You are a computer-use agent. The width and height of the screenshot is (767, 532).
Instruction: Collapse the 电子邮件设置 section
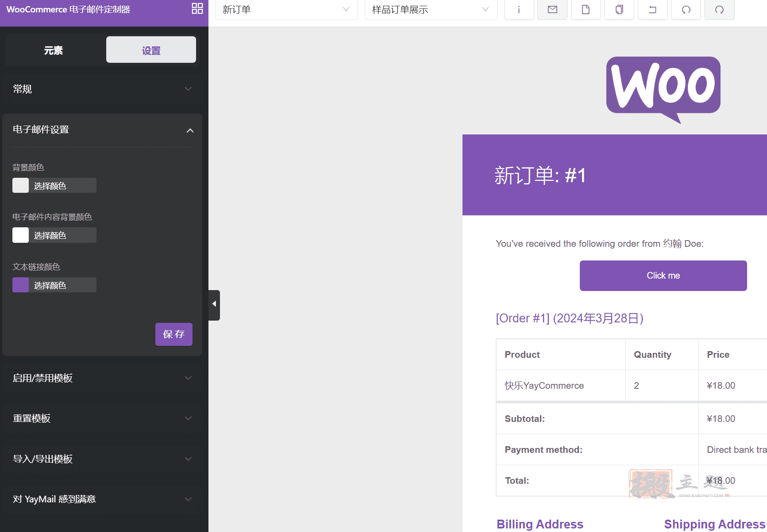[102, 130]
